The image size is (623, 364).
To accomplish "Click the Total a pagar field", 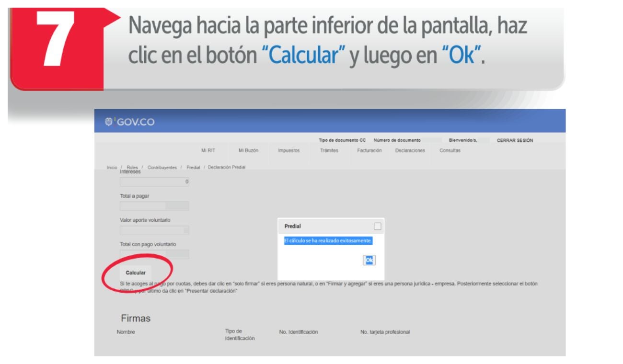I will (x=154, y=206).
